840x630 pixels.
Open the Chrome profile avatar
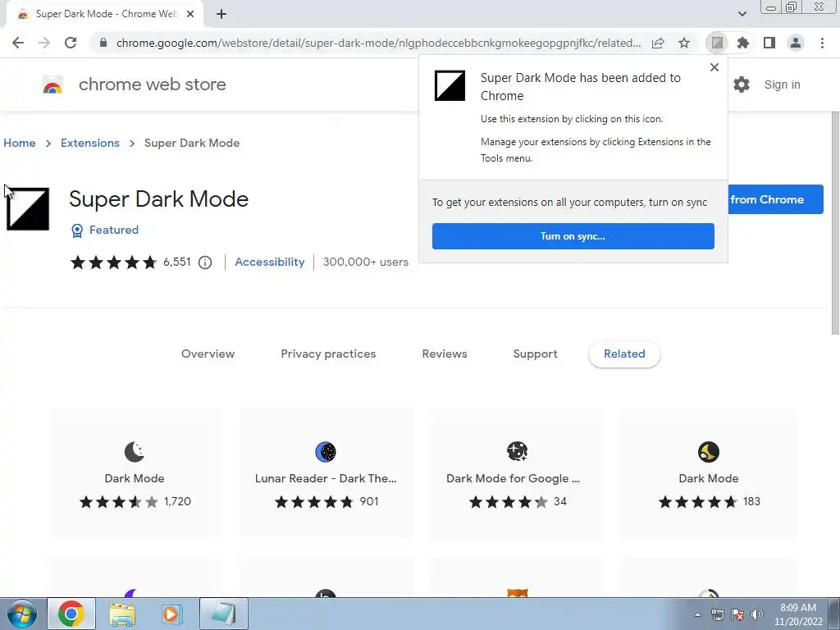pos(796,43)
